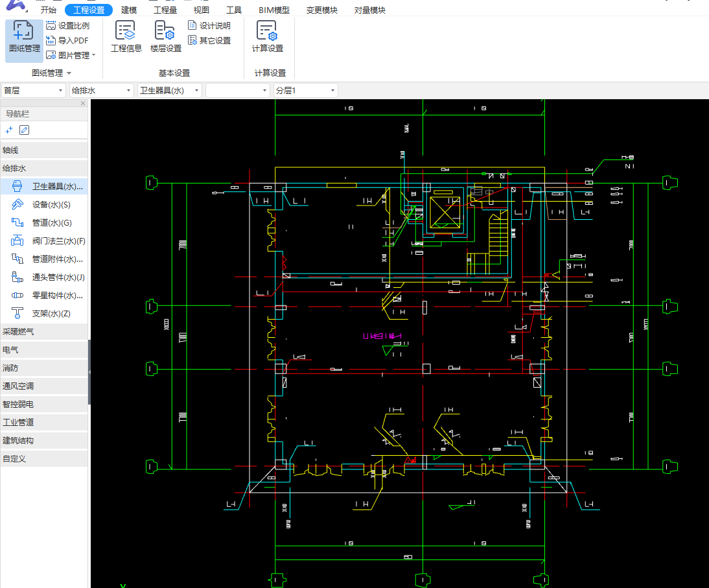
Task: Open the 卫生器具(水) type dropdown
Action: tap(170, 91)
